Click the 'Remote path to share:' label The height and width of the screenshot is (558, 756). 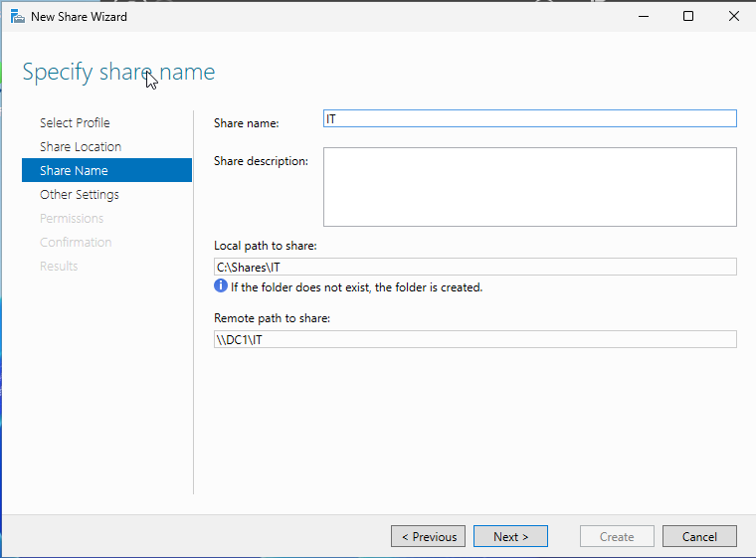tap(272, 318)
